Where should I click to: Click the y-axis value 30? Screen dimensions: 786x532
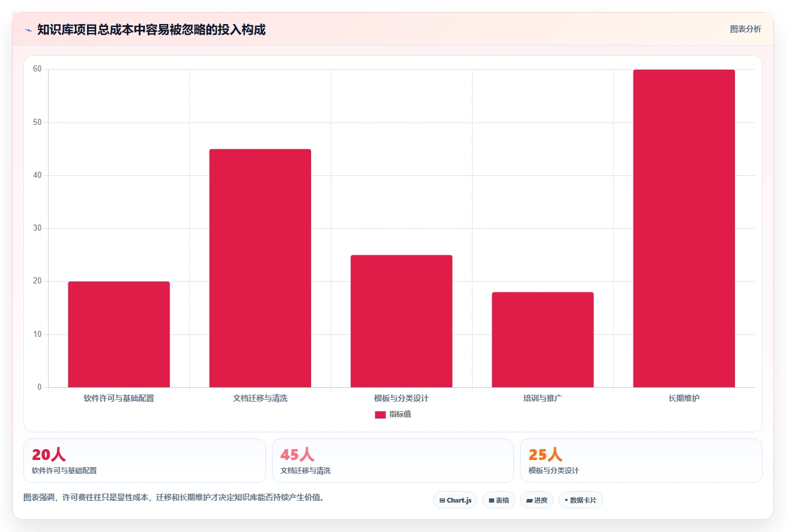[37, 228]
